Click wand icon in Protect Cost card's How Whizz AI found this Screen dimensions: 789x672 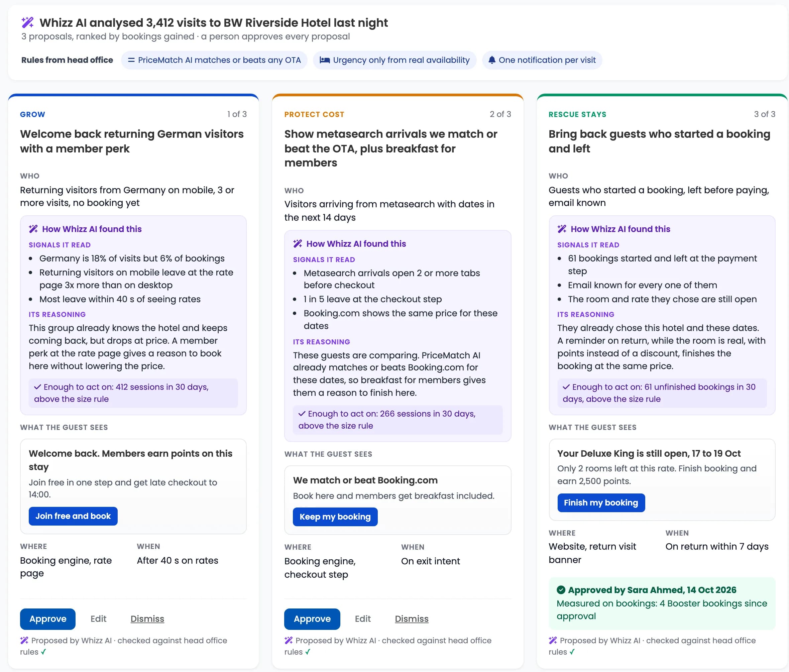(x=298, y=244)
